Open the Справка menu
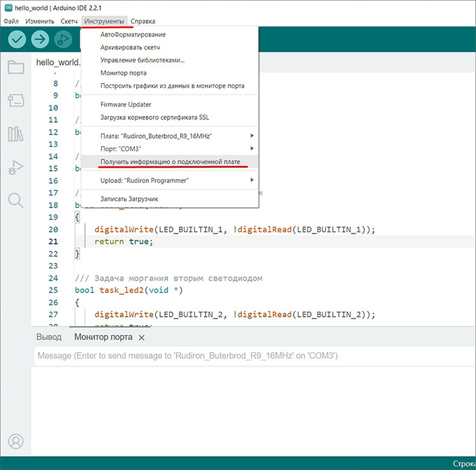476x470 pixels. [x=143, y=21]
